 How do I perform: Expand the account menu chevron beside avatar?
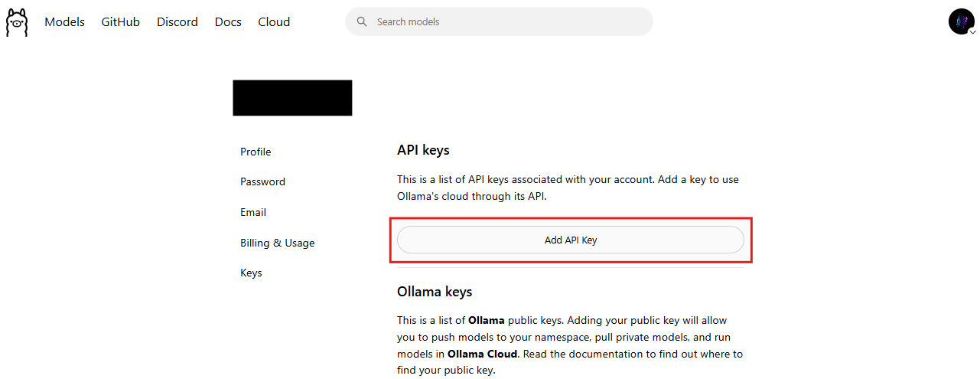click(x=972, y=32)
